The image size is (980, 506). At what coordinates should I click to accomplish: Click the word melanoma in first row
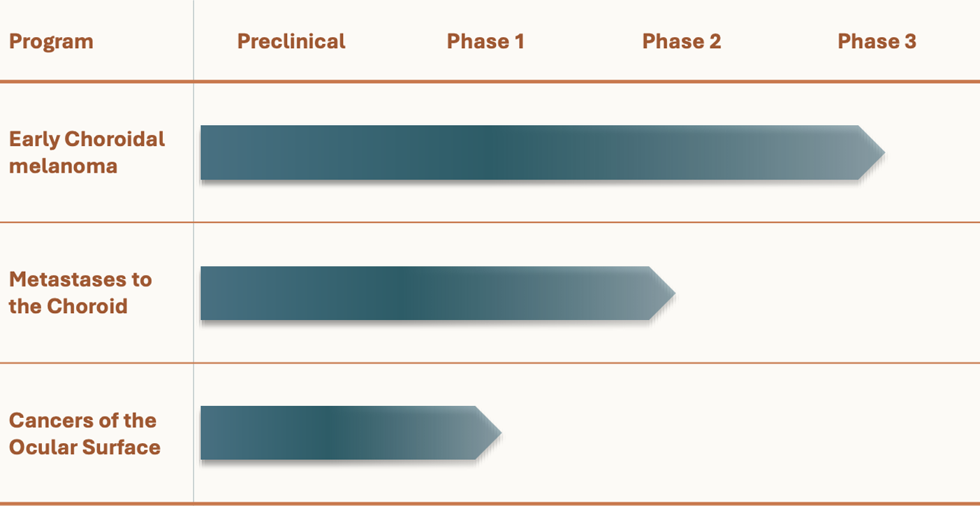point(63,166)
